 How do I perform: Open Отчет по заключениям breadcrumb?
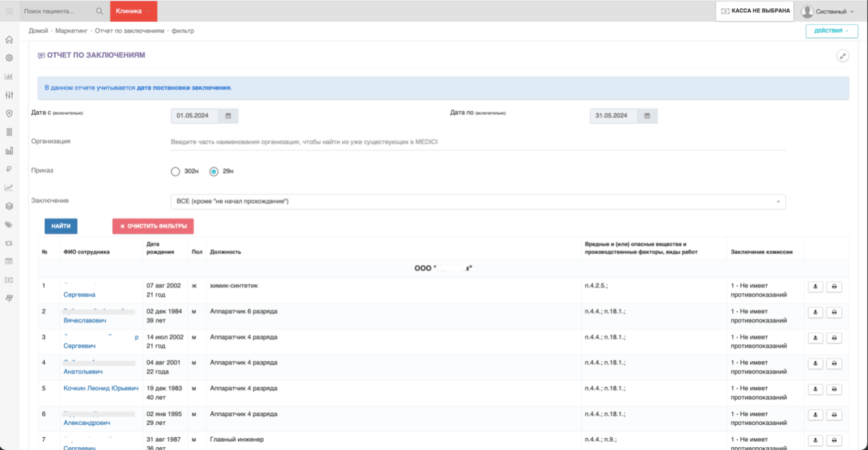[130, 31]
